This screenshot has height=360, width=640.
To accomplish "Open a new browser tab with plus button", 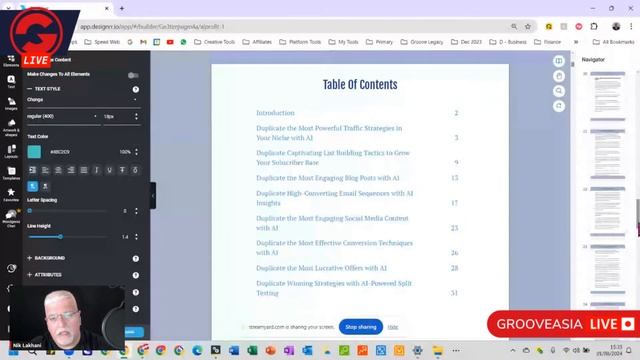I will (x=122, y=8).
